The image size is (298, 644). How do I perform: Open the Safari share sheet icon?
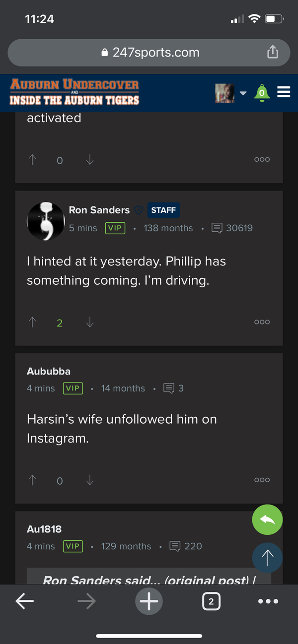pos(272,52)
